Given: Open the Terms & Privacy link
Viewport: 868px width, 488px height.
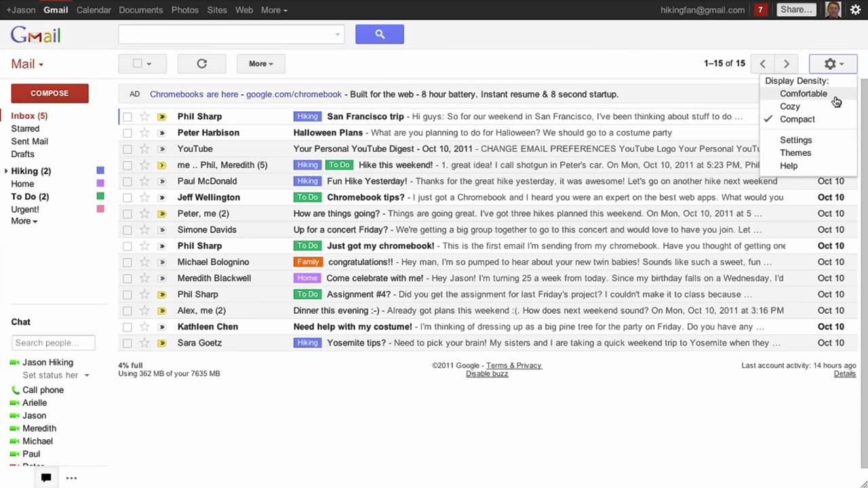Looking at the screenshot, I should pyautogui.click(x=513, y=366).
